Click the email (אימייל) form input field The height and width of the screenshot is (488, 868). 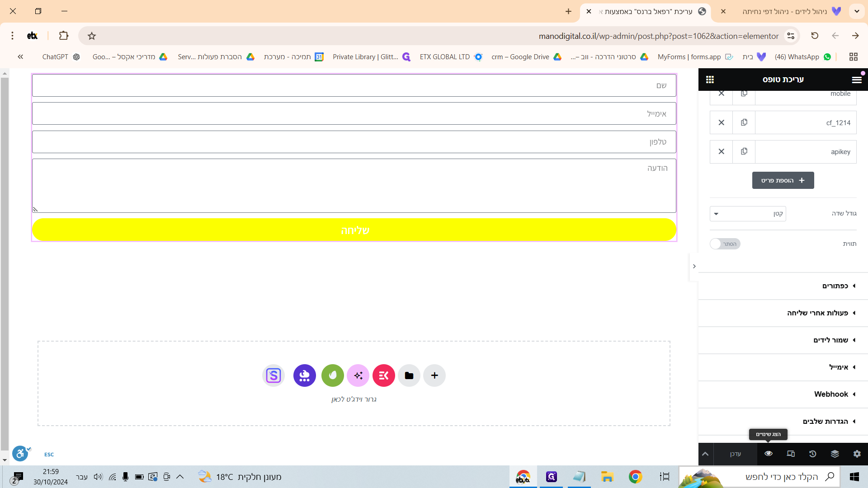[x=354, y=113]
